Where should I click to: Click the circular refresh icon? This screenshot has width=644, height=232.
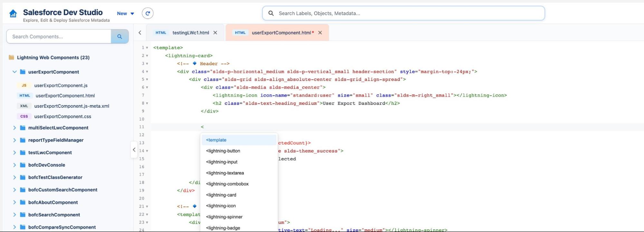[148, 13]
